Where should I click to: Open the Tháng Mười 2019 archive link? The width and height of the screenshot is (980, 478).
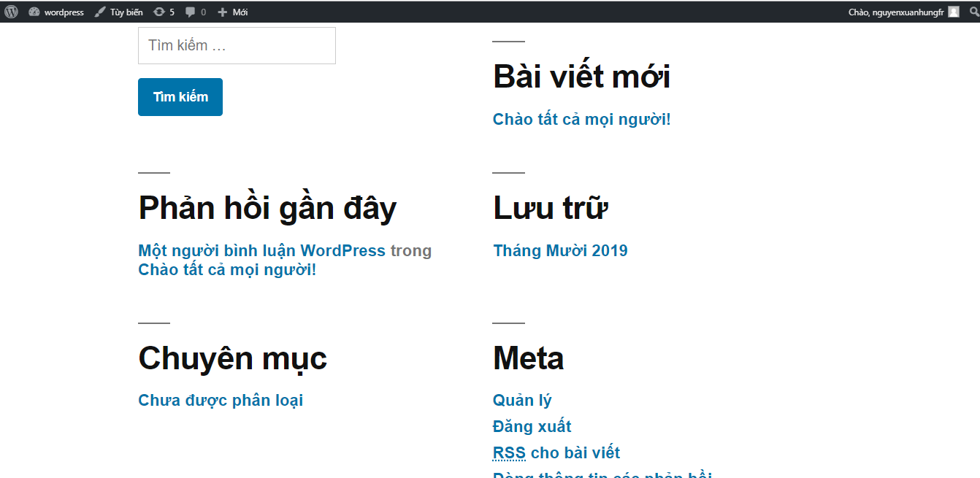pyautogui.click(x=560, y=250)
